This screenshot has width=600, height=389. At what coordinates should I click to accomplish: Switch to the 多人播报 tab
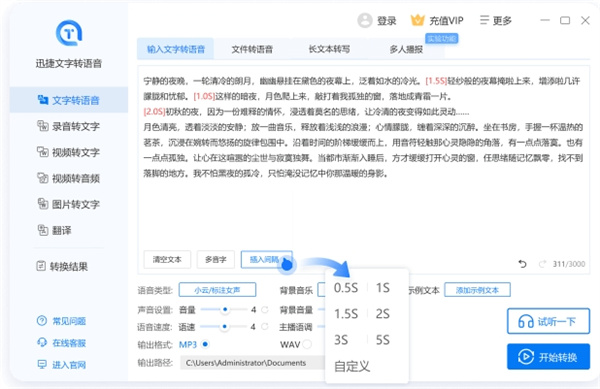pos(406,49)
